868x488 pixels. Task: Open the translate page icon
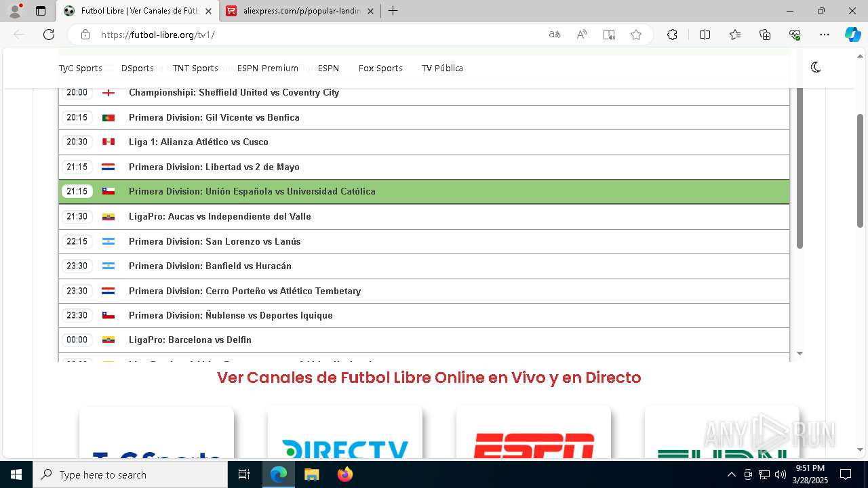coord(555,35)
